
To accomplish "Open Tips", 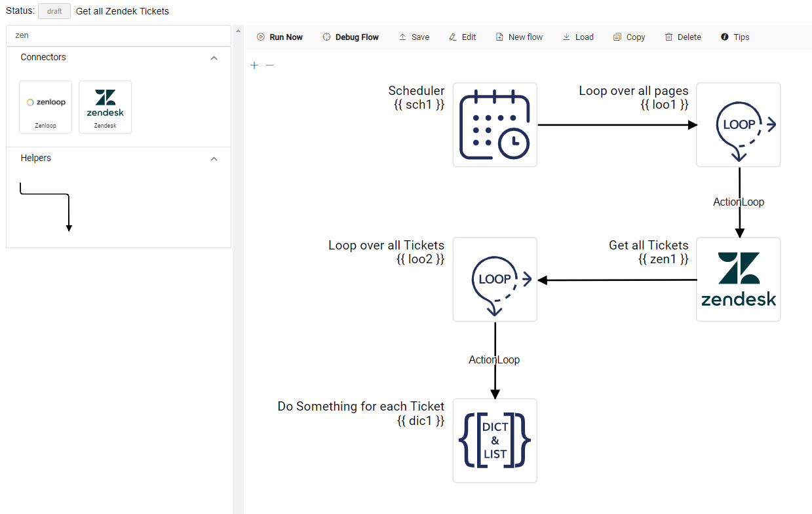I will [735, 37].
